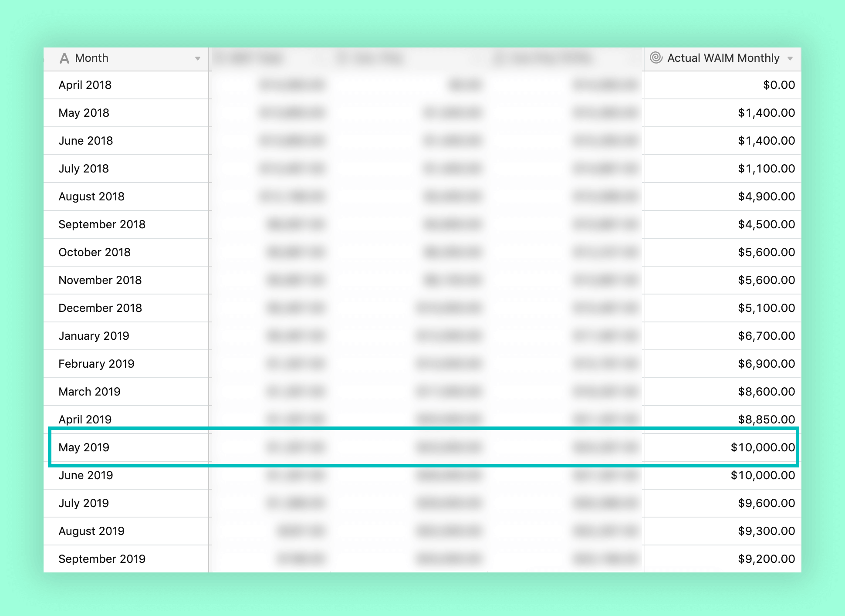
Task: Click the spiral rollup icon on Actual WAIM Monthly
Action: point(657,58)
